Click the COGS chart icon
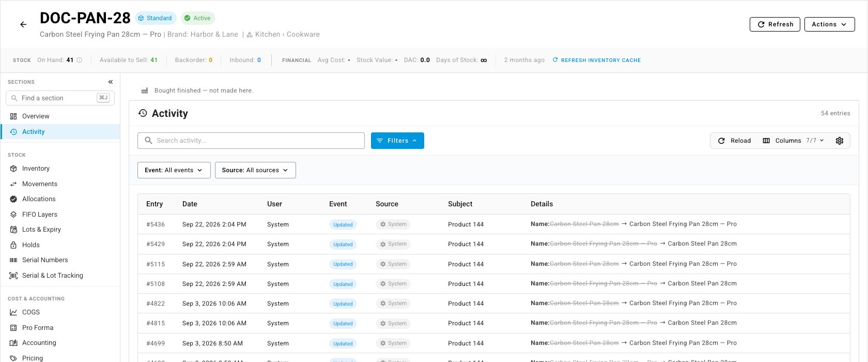Screen dimensions: 868x362 point(13,312)
